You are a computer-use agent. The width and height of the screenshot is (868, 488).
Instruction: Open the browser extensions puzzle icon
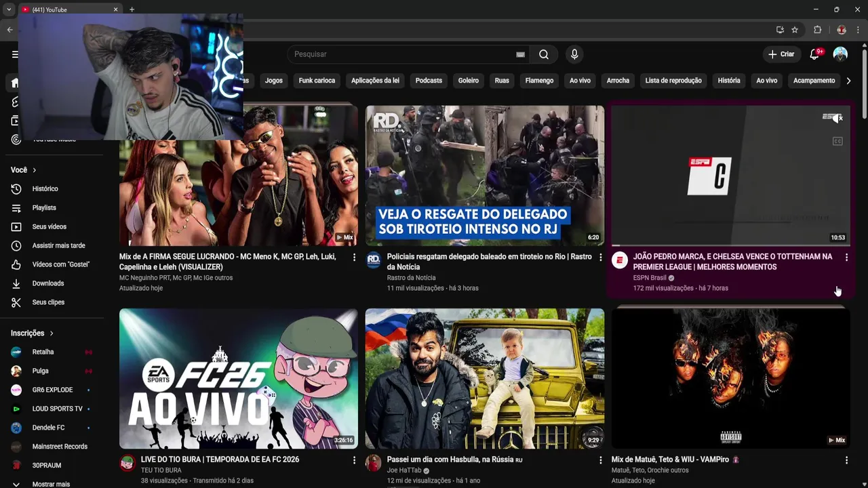(817, 30)
